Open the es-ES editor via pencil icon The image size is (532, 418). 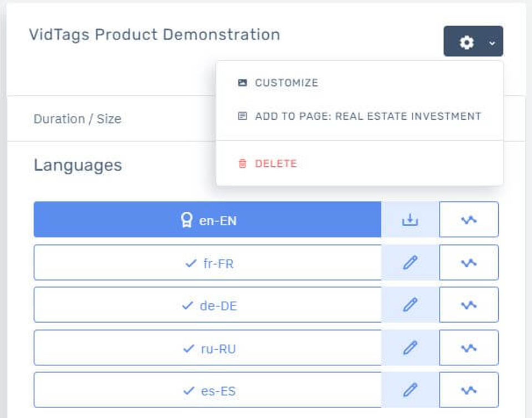pos(410,390)
